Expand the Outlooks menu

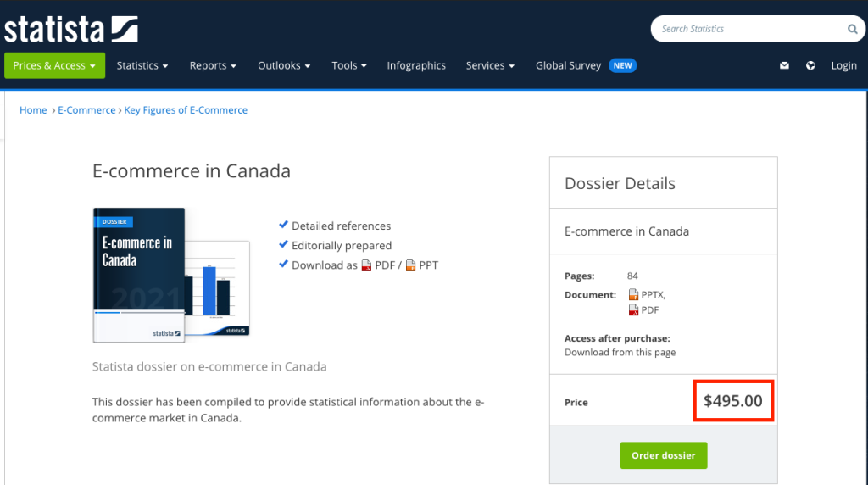(x=284, y=65)
